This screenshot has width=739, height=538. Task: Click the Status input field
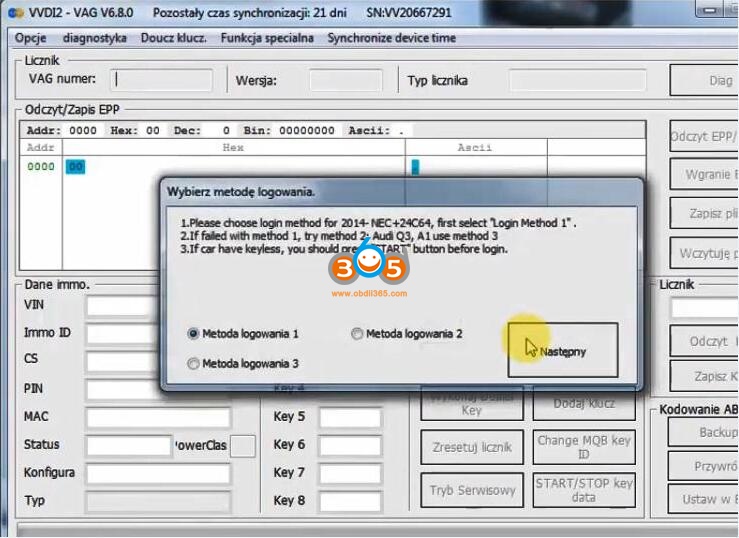click(x=129, y=445)
